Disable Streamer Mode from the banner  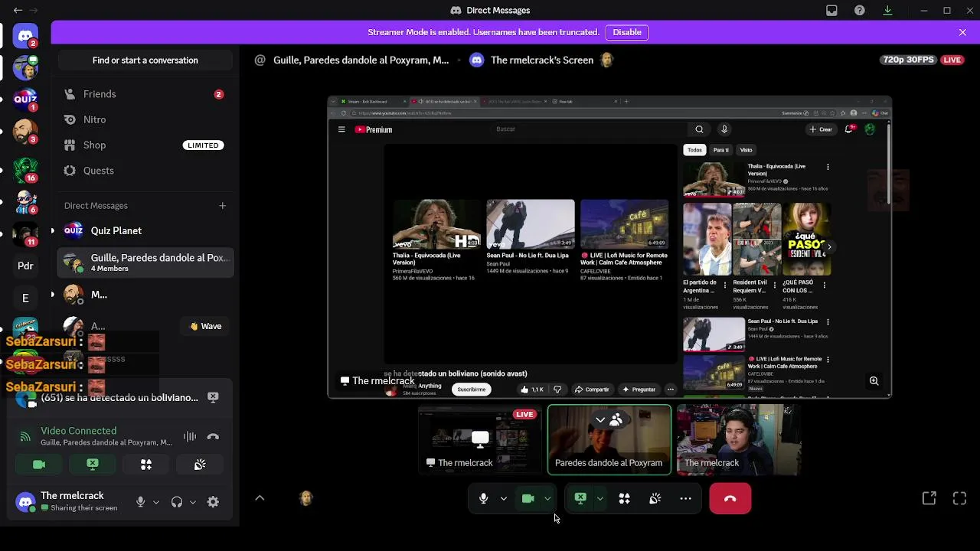point(627,32)
